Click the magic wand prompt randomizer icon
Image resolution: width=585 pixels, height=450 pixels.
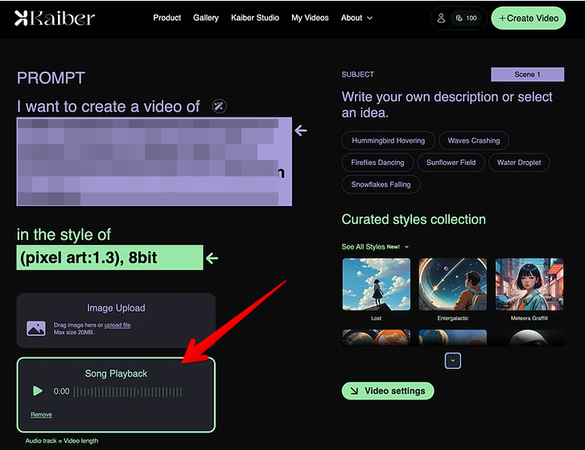point(219,106)
